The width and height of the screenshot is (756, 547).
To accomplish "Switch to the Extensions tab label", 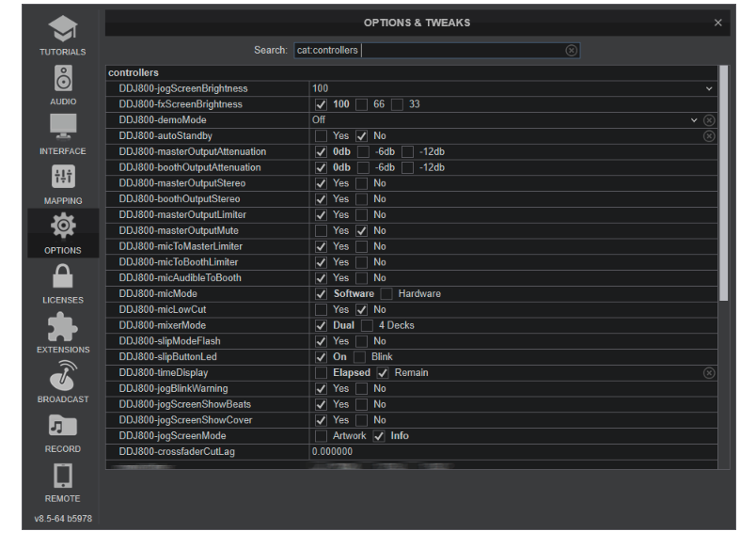I will 63,350.
